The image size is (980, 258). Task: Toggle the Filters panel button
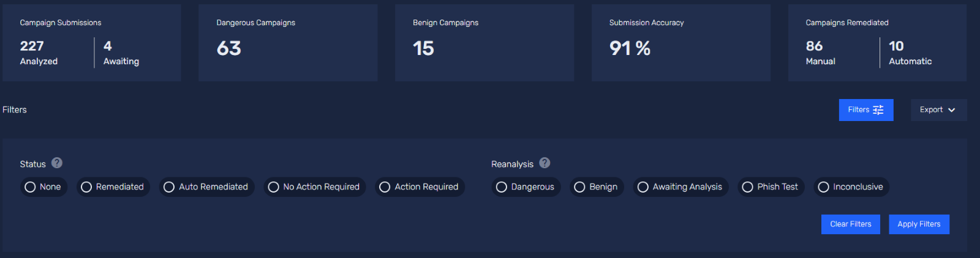[x=865, y=110]
